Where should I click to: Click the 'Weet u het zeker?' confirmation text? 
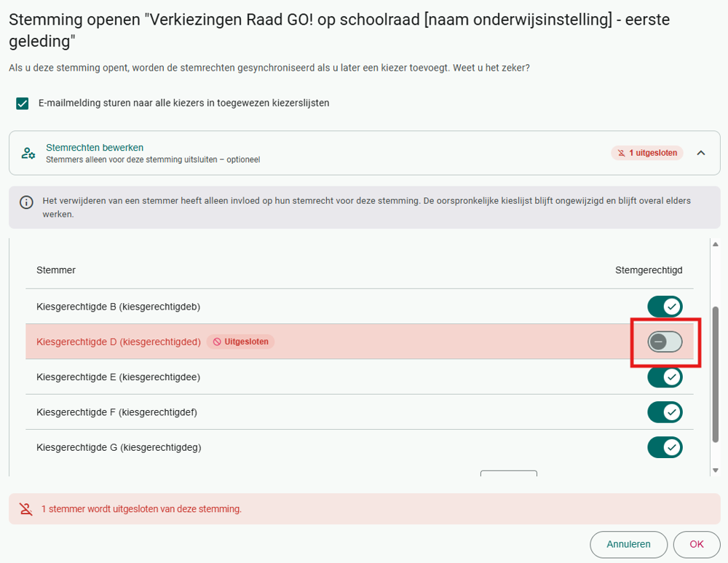491,68
